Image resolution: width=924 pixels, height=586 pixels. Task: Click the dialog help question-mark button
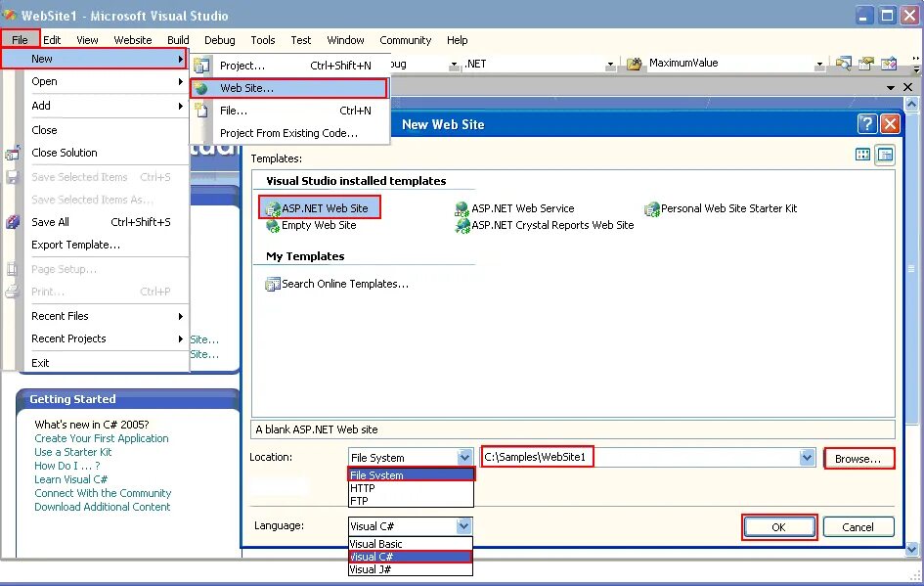pos(867,124)
